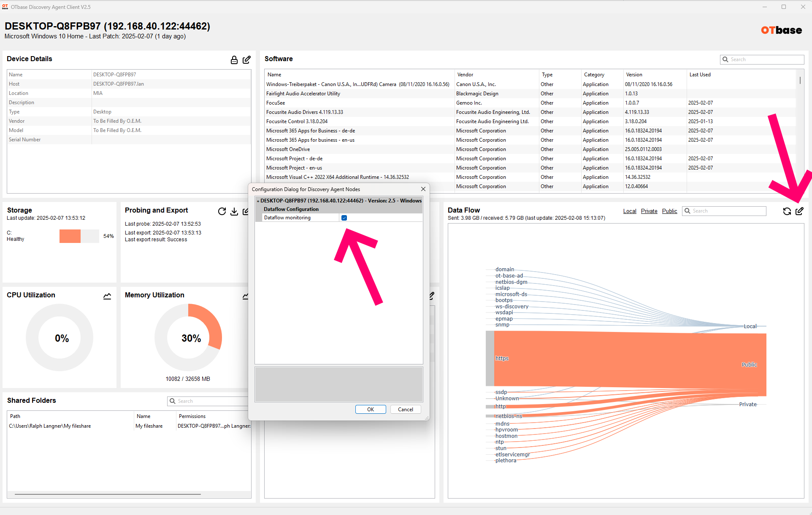The image size is (812, 515).
Task: Filter Data Flow by Local
Action: point(630,211)
